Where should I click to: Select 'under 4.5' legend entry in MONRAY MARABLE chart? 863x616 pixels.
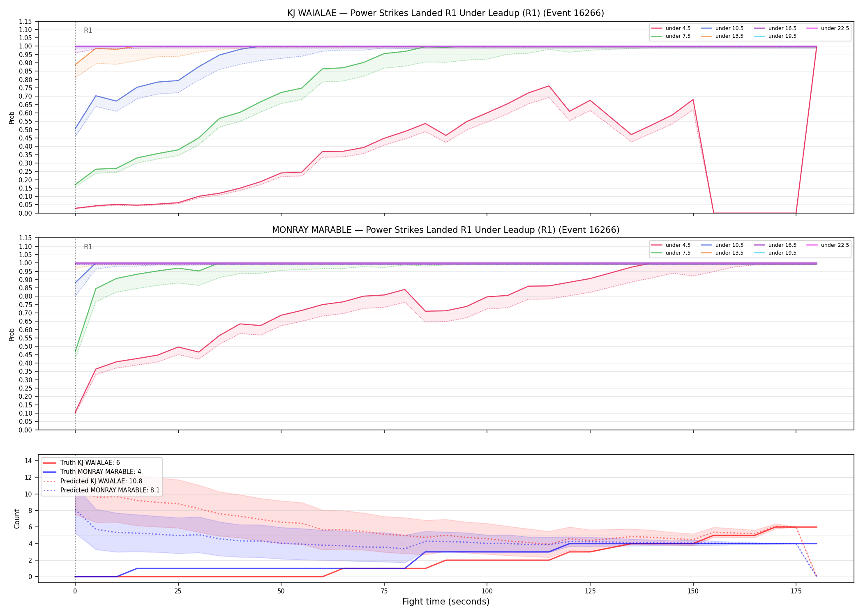pyautogui.click(x=671, y=245)
